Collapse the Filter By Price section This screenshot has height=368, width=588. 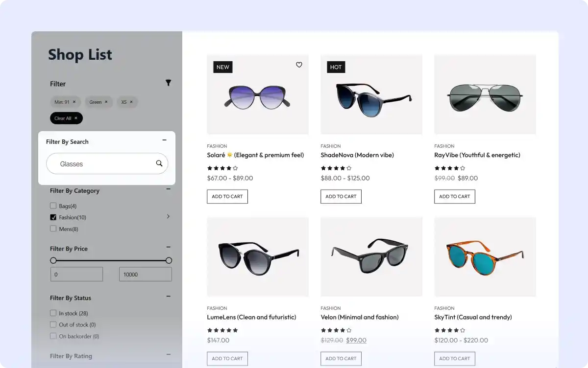point(168,248)
